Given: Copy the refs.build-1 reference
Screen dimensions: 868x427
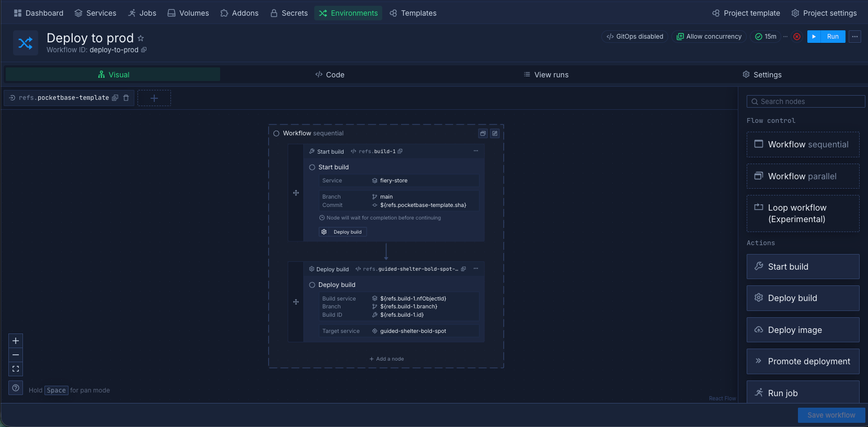Looking at the screenshot, I should [x=400, y=152].
